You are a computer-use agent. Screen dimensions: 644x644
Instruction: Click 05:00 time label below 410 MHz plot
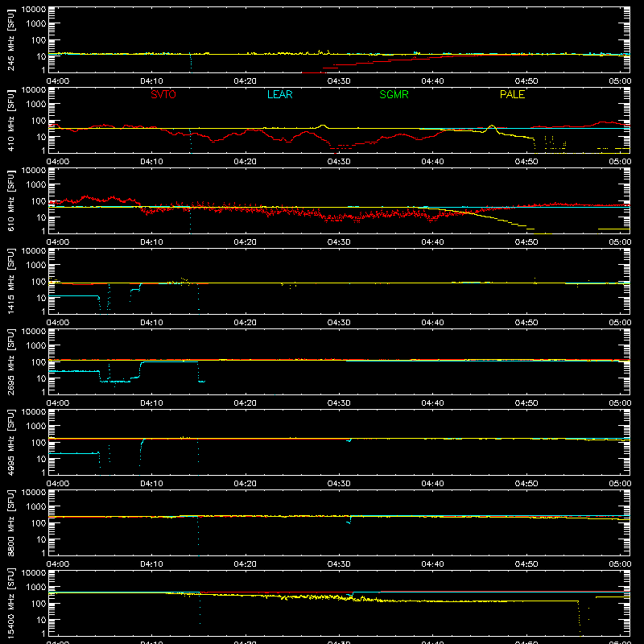[x=620, y=162]
